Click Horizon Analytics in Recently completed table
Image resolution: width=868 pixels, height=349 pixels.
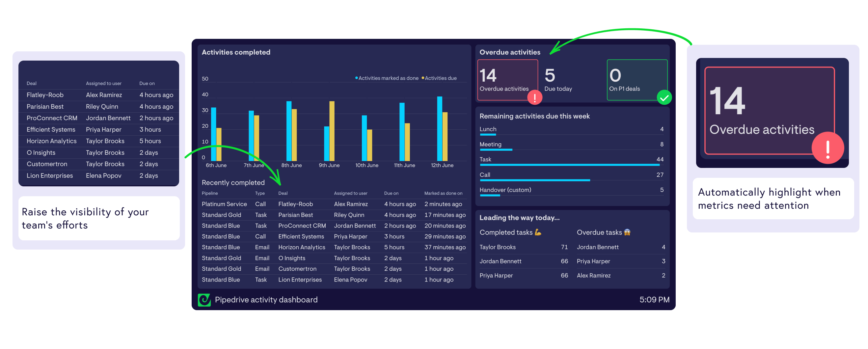[x=302, y=248]
